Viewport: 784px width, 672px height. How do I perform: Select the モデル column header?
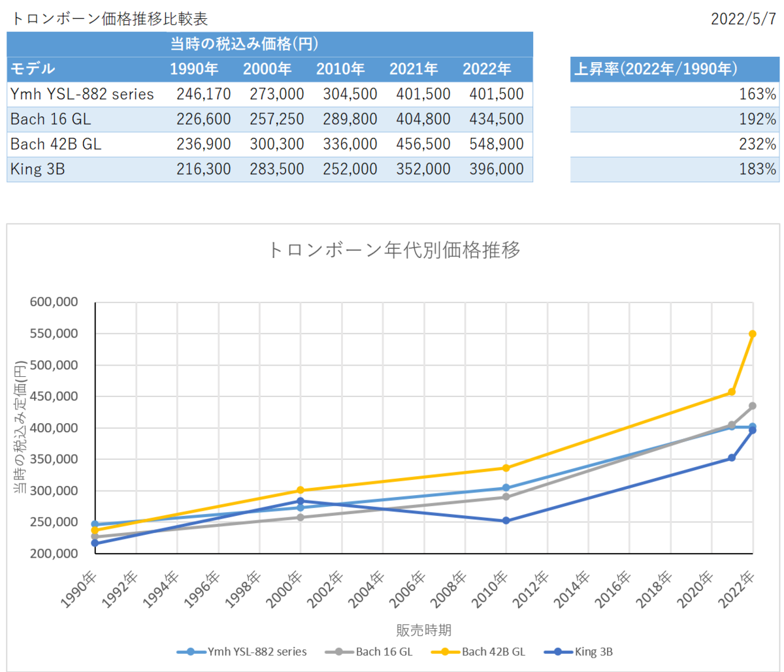(33, 69)
